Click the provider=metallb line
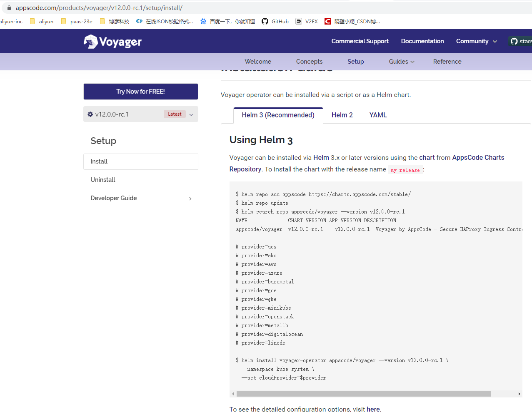The height and width of the screenshot is (412, 532). click(x=262, y=325)
